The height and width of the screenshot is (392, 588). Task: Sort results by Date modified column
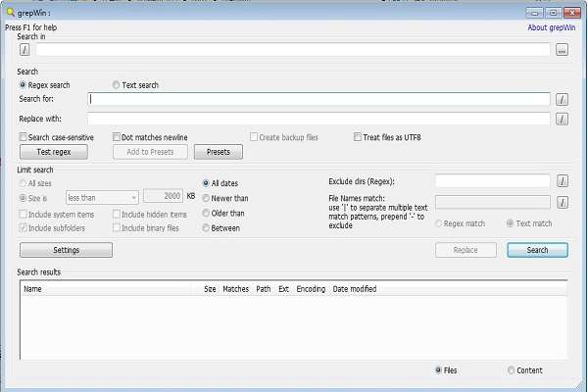355,289
